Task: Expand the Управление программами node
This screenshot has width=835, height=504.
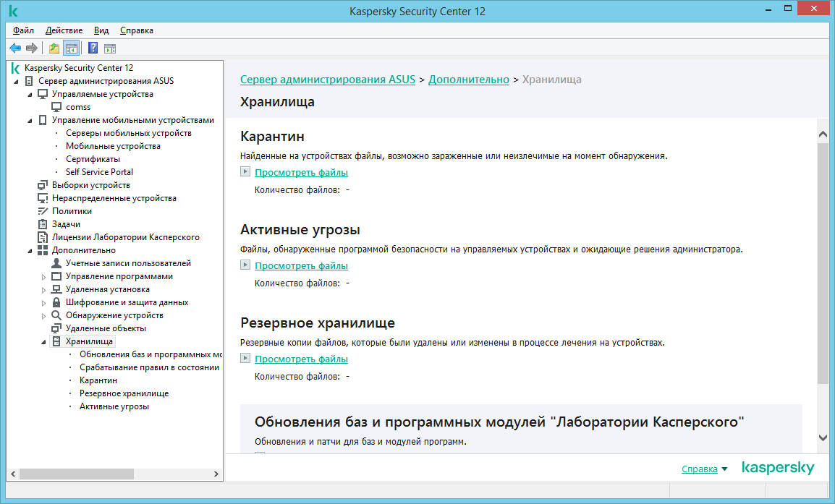Action: [x=43, y=277]
